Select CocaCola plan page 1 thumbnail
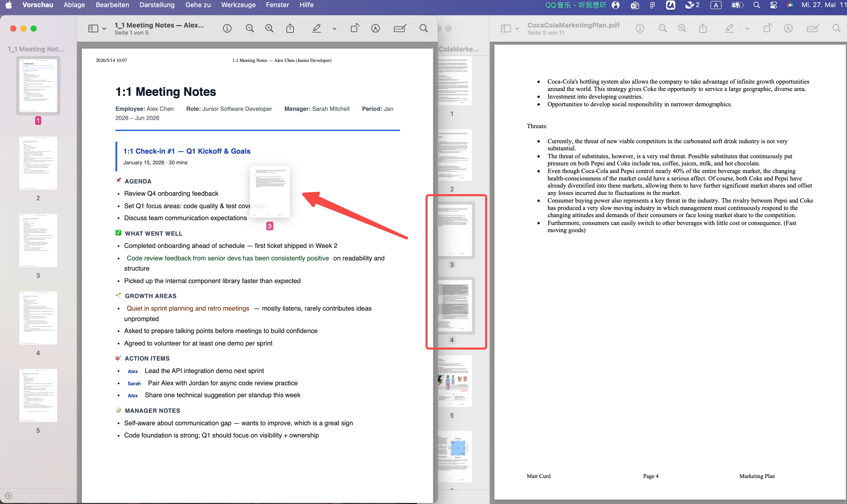847x504 pixels. (x=454, y=81)
